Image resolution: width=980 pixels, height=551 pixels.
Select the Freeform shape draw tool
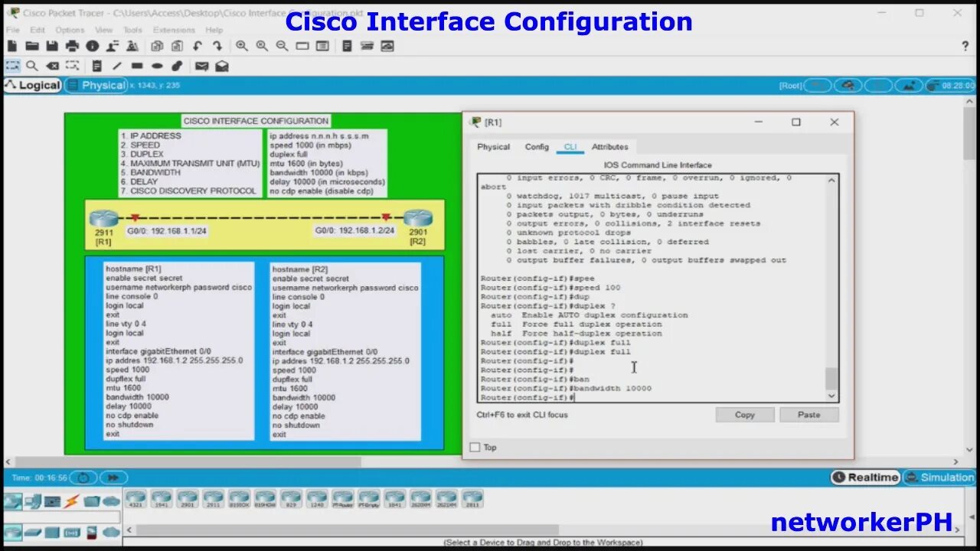coord(177,66)
